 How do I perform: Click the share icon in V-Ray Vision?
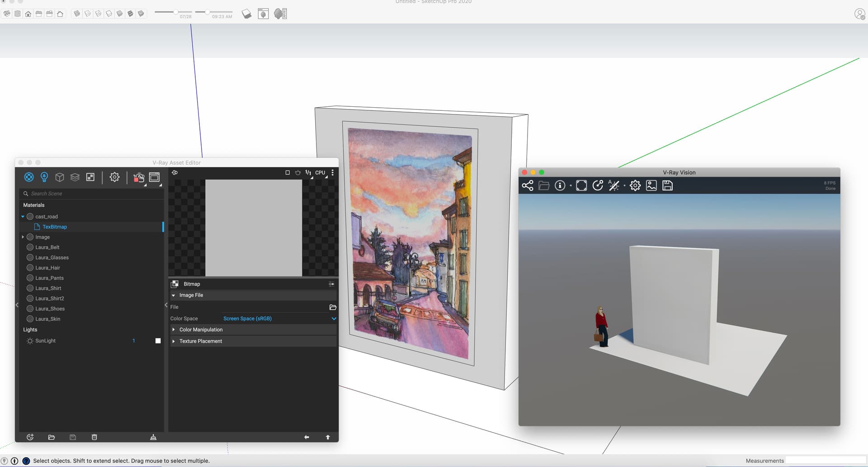(x=528, y=186)
